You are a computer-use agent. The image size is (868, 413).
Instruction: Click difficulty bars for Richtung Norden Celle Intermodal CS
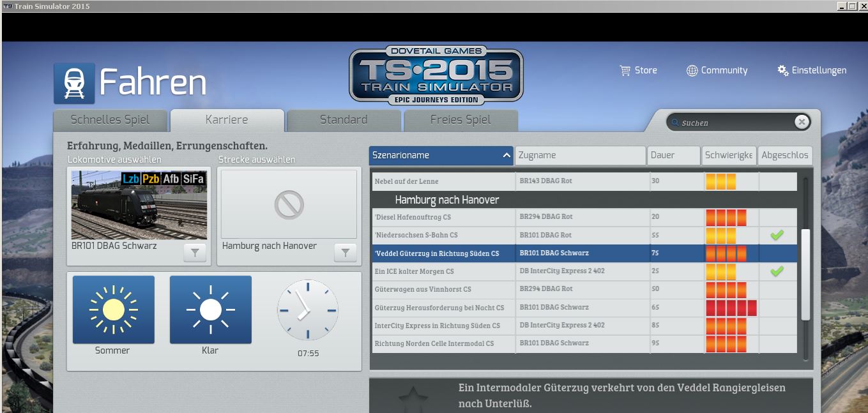pos(726,343)
